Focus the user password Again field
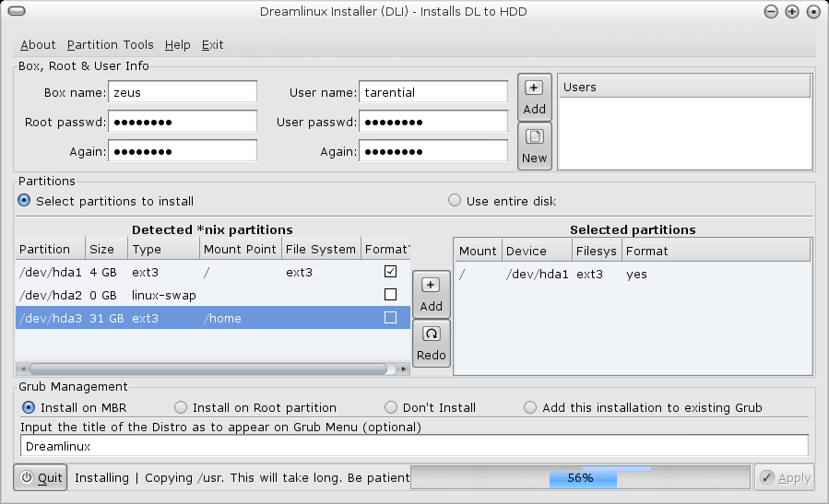This screenshot has height=504, width=829. (433, 151)
